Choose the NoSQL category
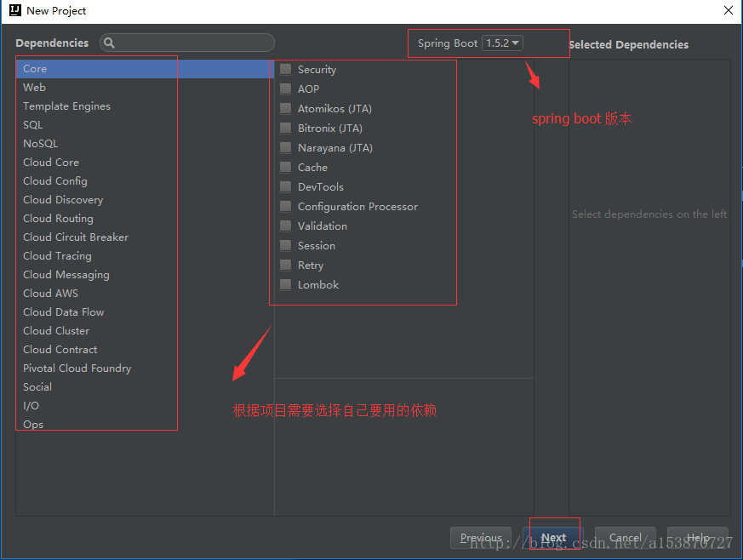 [145, 144]
